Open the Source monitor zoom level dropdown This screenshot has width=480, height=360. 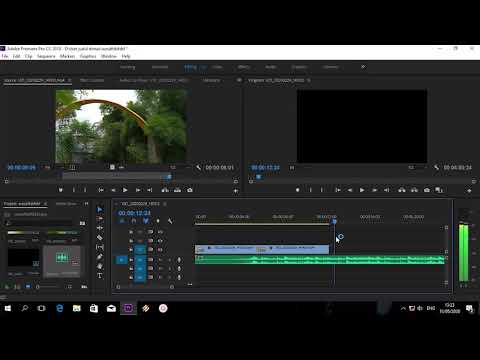pyautogui.click(x=48, y=167)
